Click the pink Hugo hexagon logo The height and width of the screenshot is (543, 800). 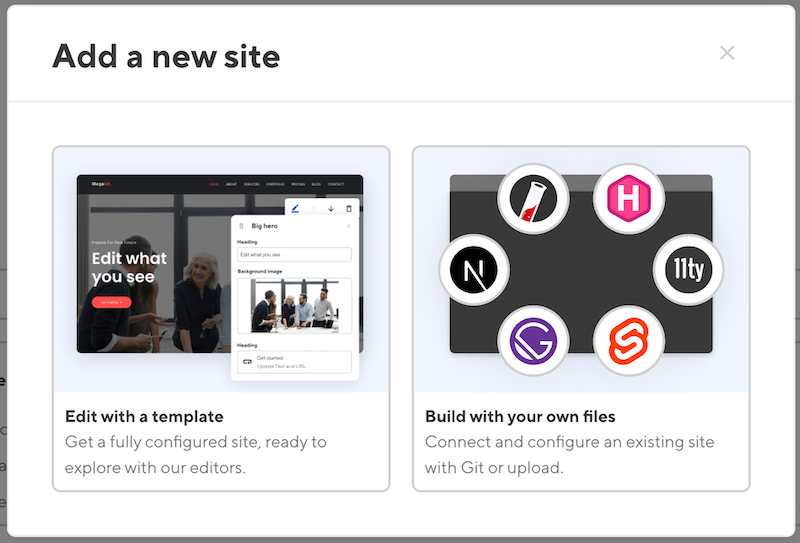(629, 199)
